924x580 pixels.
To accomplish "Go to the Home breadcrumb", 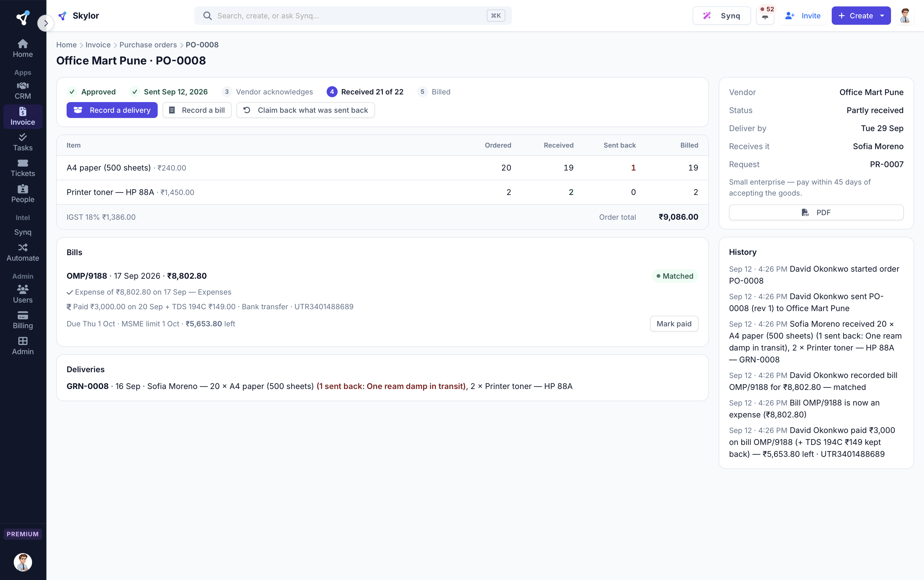I will pyautogui.click(x=66, y=45).
